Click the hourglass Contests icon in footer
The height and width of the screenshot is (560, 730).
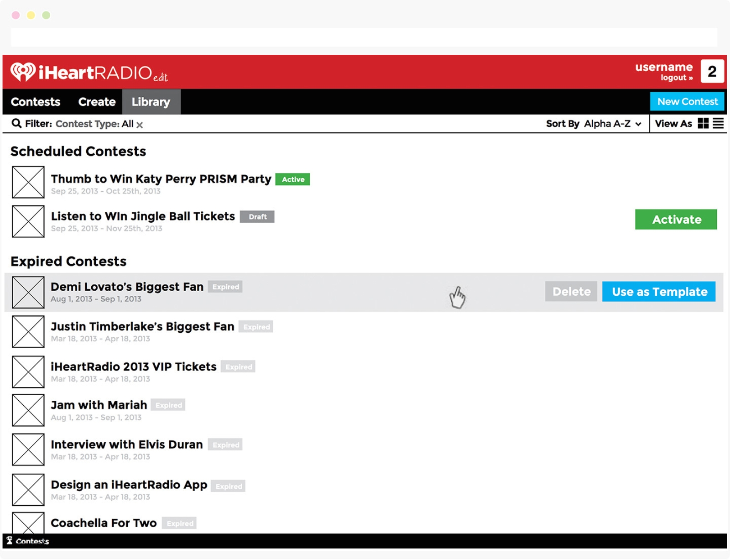coord(9,540)
